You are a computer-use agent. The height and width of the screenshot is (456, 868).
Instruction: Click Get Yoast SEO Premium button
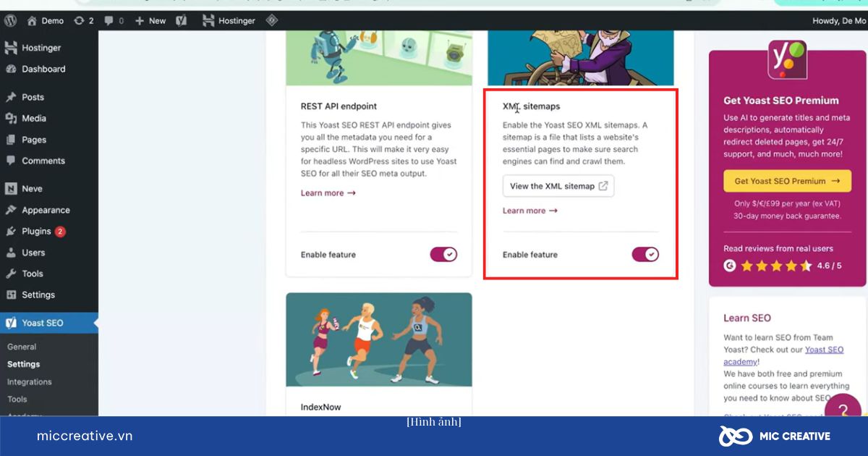coord(787,181)
